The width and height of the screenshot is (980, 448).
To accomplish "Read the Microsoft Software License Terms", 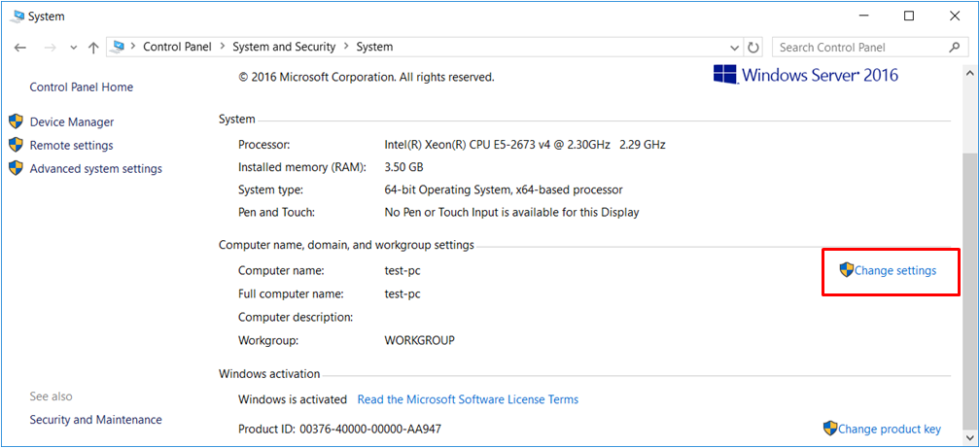I will coord(468,399).
